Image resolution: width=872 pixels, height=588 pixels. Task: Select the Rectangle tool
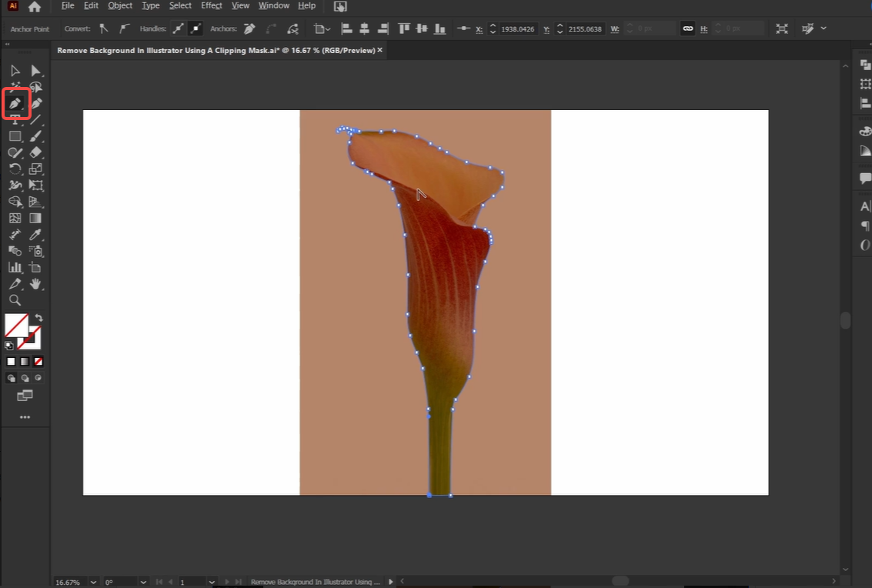tap(14, 136)
